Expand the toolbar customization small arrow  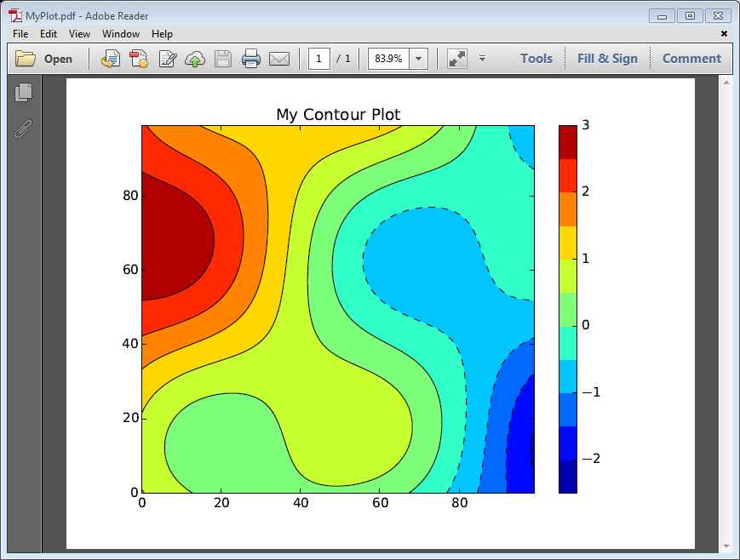pyautogui.click(x=482, y=59)
